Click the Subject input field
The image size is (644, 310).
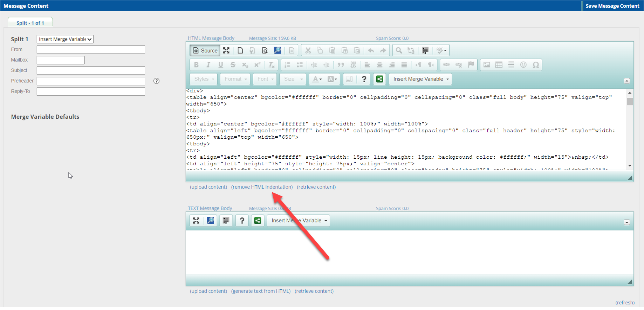pos(91,70)
